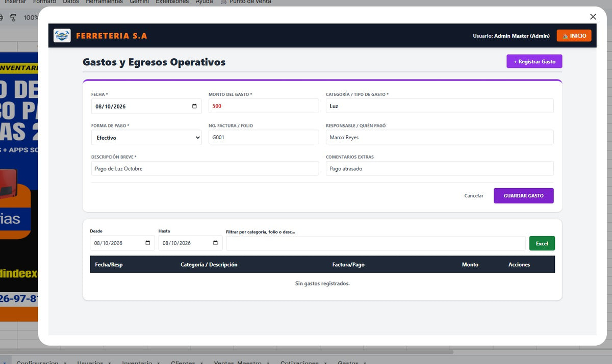Open the Usuarios sheet tab arrow menu
Image resolution: width=612 pixels, height=364 pixels.
(110, 362)
